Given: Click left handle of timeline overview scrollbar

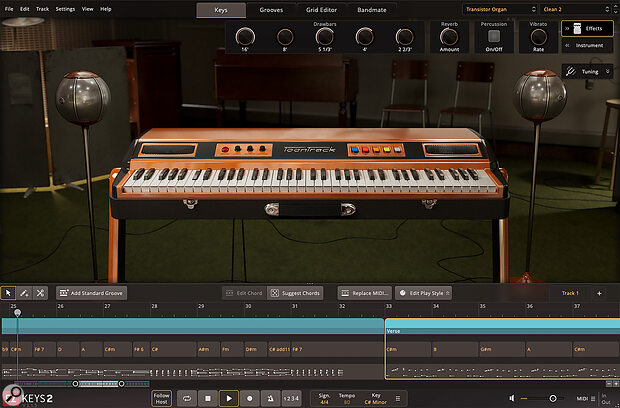Looking at the screenshot, I should 75,384.
